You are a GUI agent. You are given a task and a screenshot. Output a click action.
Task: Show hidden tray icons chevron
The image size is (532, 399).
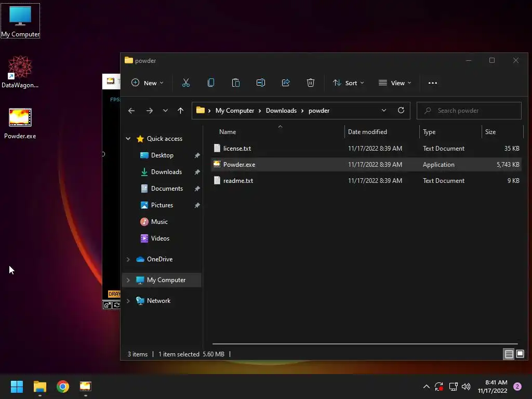click(x=427, y=387)
